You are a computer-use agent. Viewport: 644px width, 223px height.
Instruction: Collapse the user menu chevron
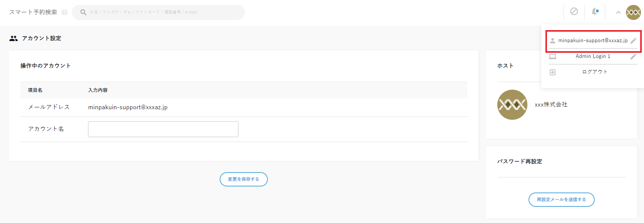click(x=618, y=12)
